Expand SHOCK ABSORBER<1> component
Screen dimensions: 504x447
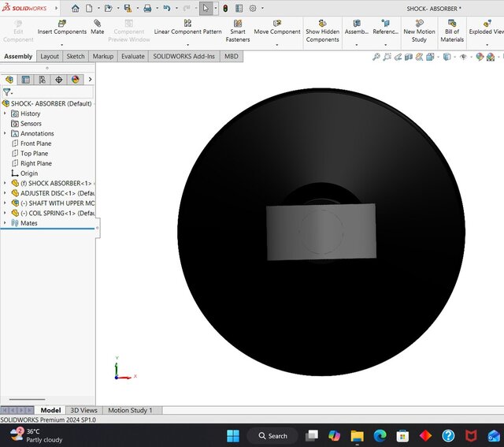click(x=5, y=183)
